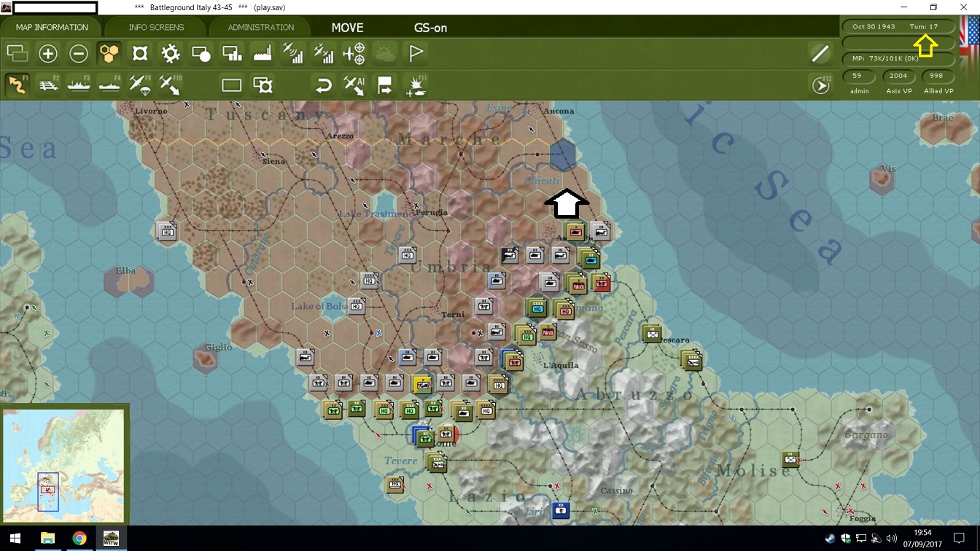
Task: Click the rectangle with unit frame icon
Action: point(262,85)
